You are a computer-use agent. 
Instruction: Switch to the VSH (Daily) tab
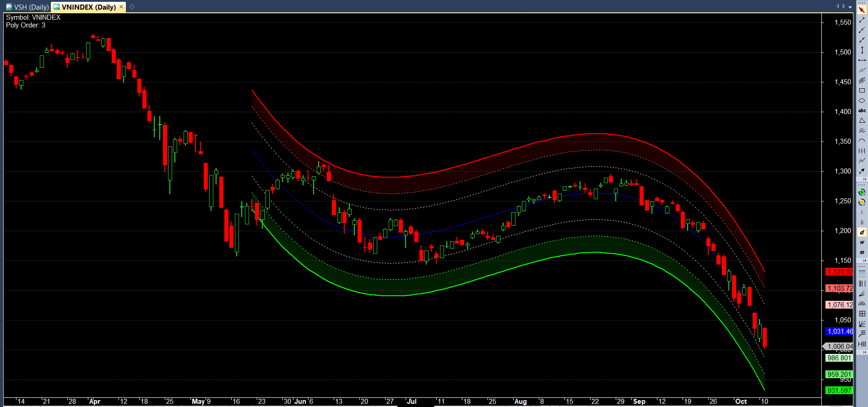click(x=27, y=7)
